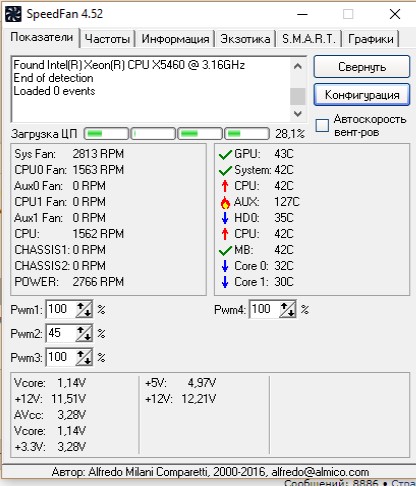Click the green checkmark beside System temperature
This screenshot has height=487, width=416.
[225, 170]
